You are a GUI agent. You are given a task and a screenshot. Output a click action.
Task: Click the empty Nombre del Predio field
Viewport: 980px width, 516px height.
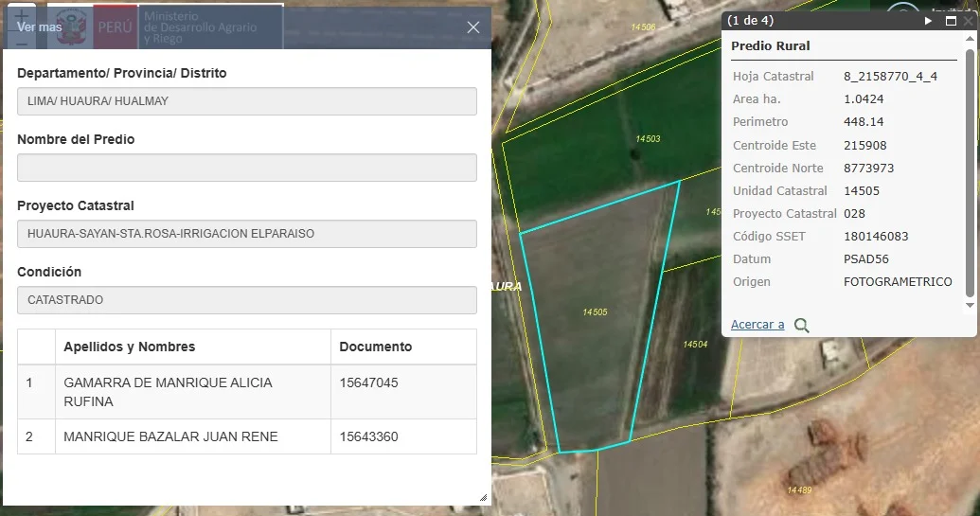click(246, 168)
